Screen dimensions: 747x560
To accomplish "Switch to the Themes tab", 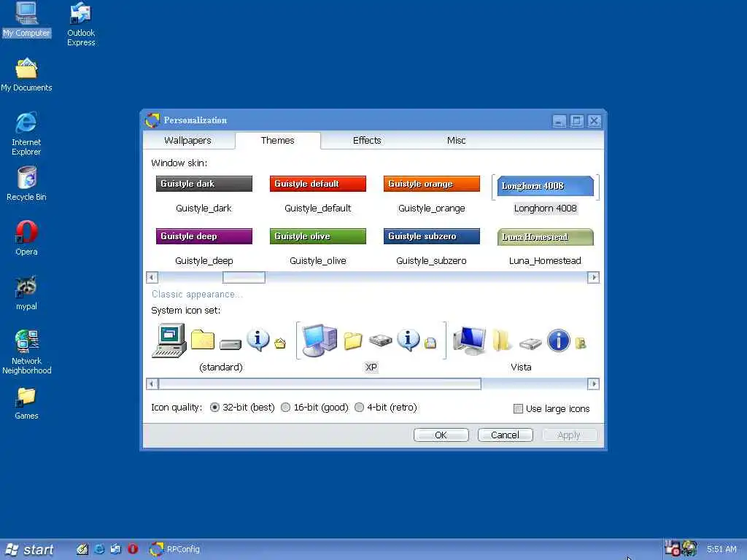I will point(278,141).
